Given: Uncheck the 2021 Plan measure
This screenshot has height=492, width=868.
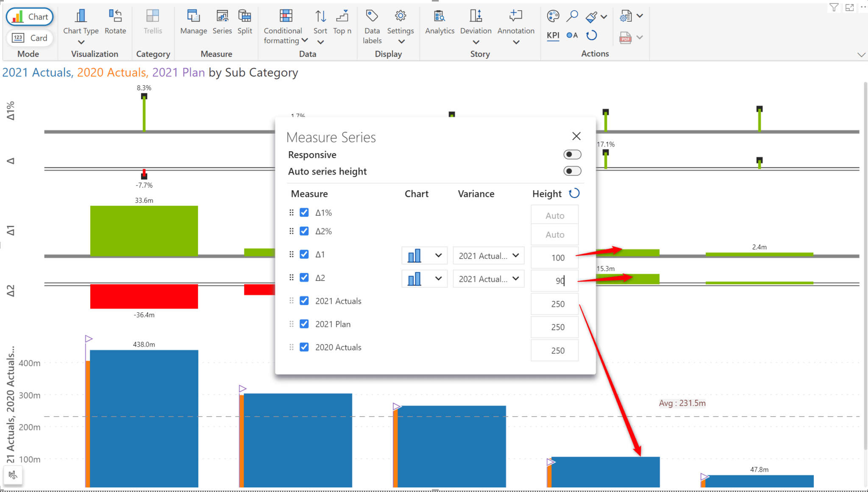Looking at the screenshot, I should pos(304,323).
